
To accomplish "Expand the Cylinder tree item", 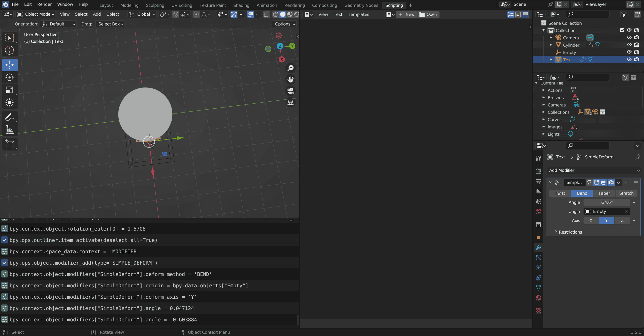I will 551,45.
